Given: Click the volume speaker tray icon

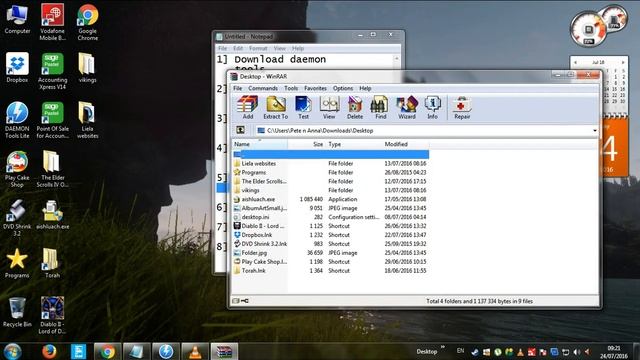Looking at the screenshot, I should pyautogui.click(x=576, y=352).
